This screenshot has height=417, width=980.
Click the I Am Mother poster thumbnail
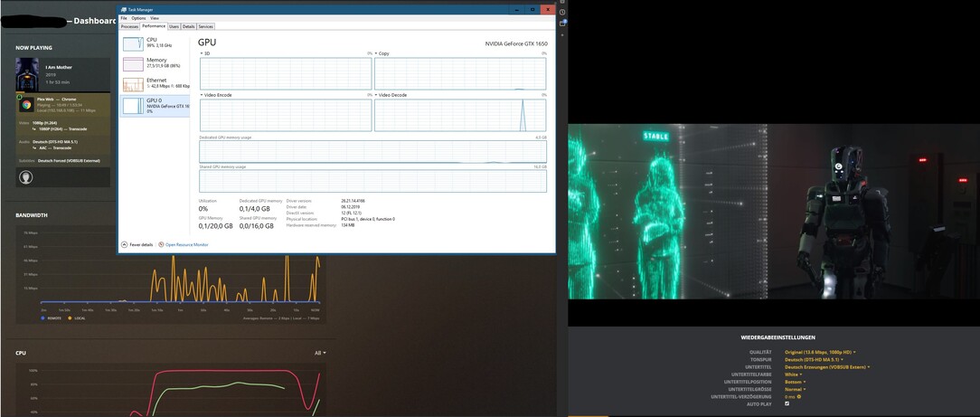(x=27, y=75)
